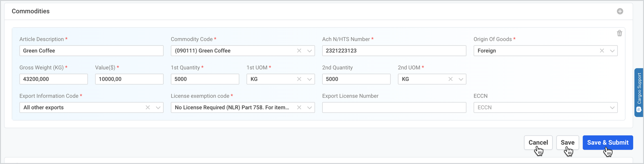The width and height of the screenshot is (644, 164).
Task: Edit the 2nd Quantity field
Action: pos(356,79)
